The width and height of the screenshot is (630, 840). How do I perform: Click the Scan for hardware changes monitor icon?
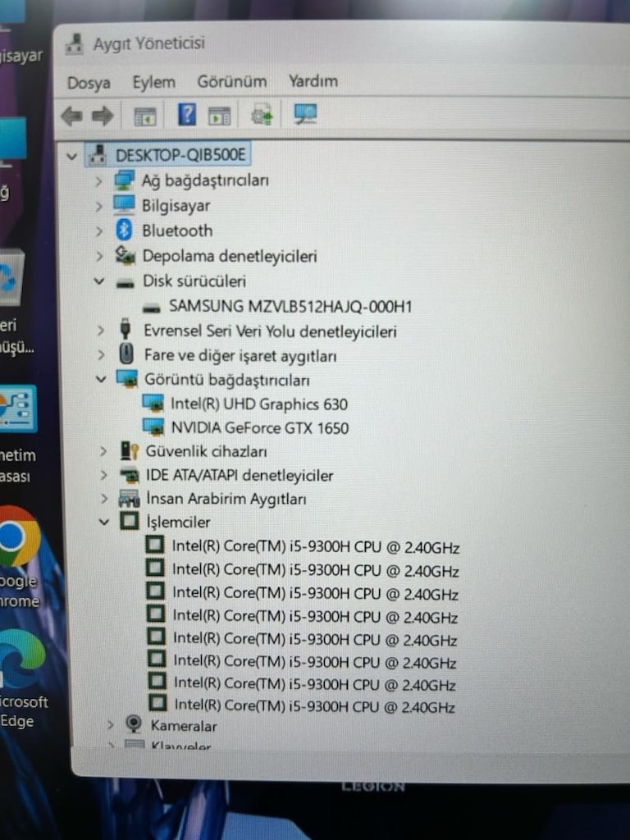(305, 114)
